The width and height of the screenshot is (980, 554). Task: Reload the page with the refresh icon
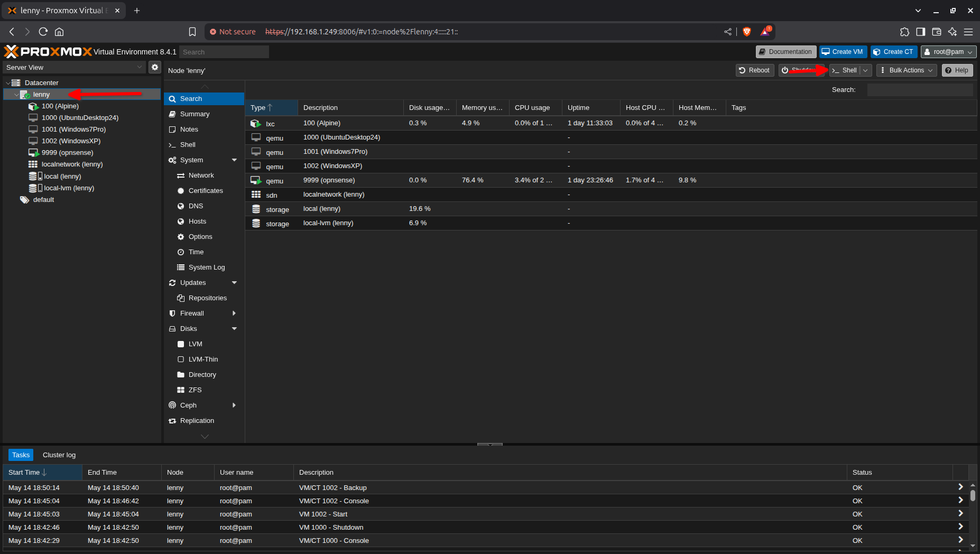(43, 32)
